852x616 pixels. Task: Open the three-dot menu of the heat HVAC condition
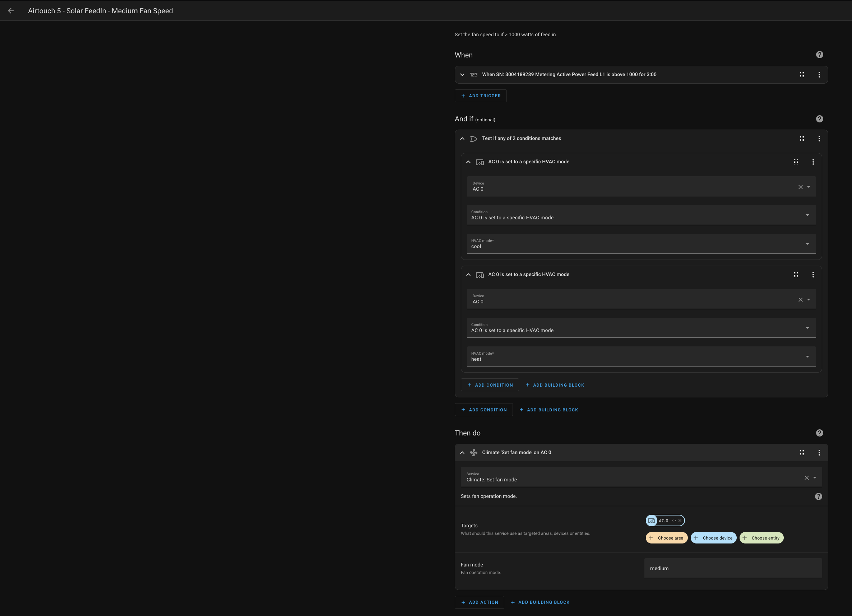813,275
